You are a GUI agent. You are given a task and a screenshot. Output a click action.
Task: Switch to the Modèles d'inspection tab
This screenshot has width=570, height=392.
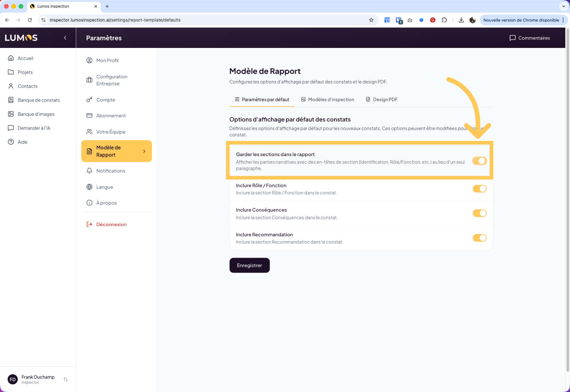328,99
